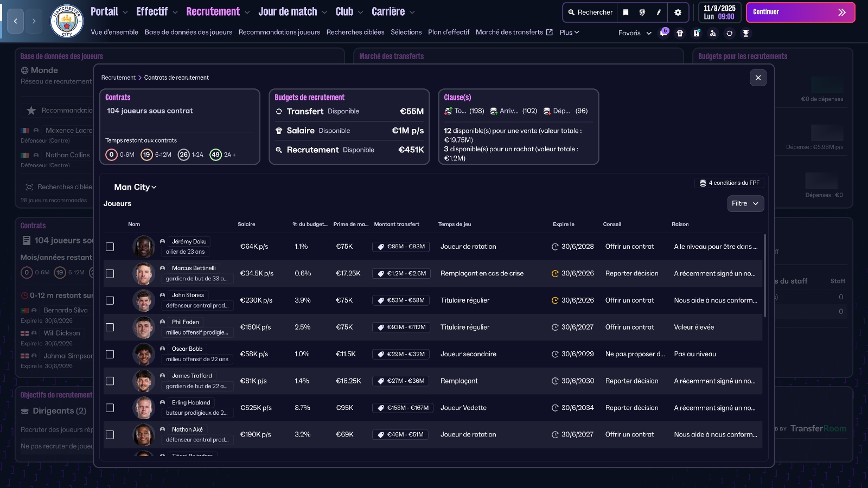Image resolution: width=868 pixels, height=488 pixels.
Task: Open the trophy competitions icon
Action: [746, 33]
